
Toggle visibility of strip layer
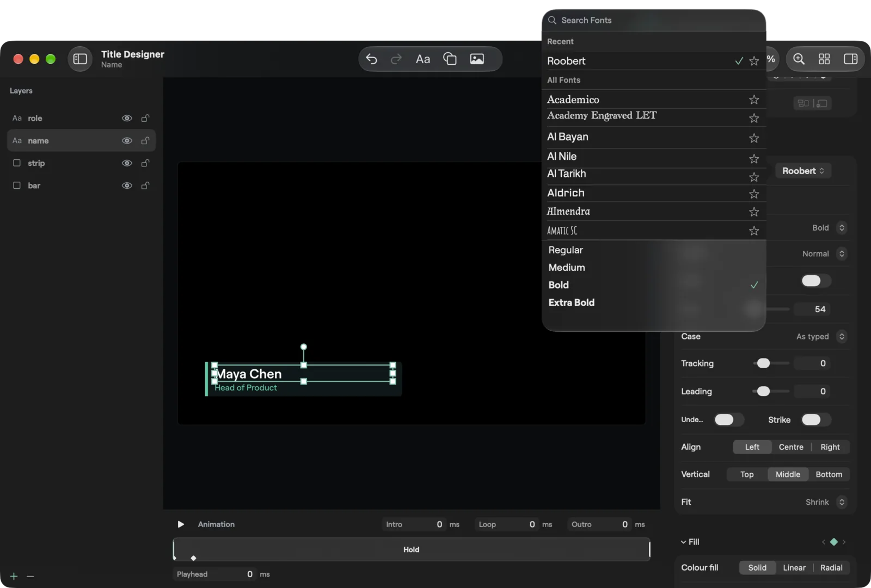127,163
